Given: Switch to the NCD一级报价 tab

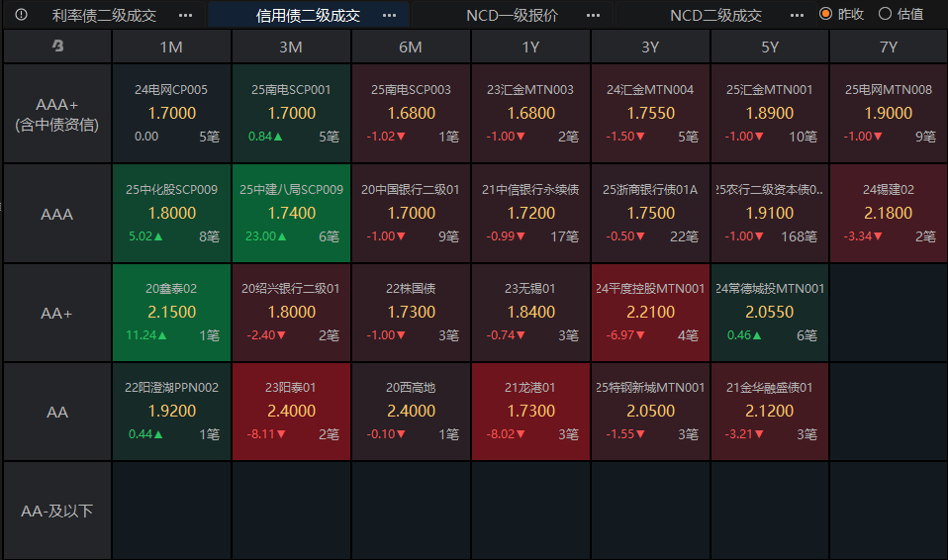Looking at the screenshot, I should pyautogui.click(x=512, y=15).
